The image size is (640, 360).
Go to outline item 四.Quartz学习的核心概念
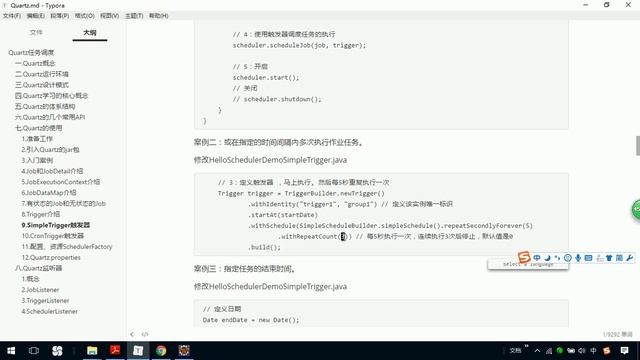[x=51, y=96]
